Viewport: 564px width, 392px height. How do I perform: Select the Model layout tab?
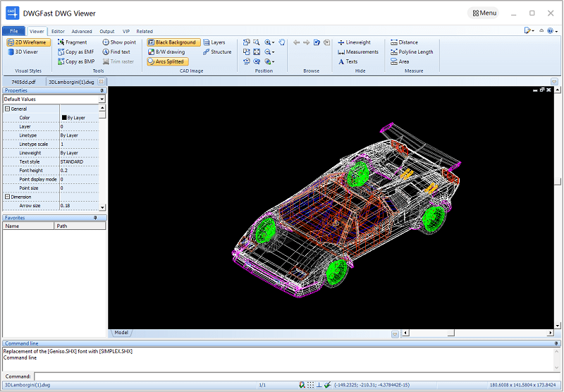121,333
